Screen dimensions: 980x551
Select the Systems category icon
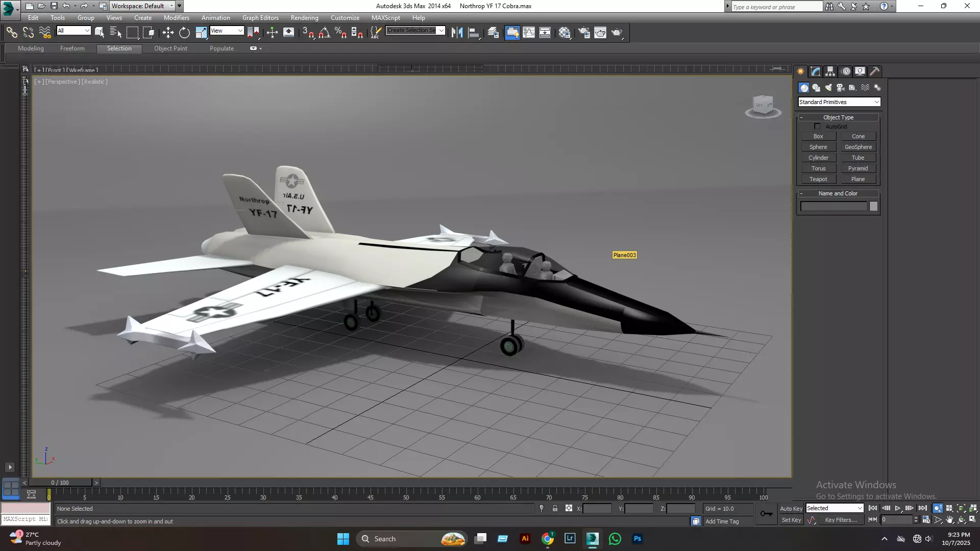(x=877, y=88)
